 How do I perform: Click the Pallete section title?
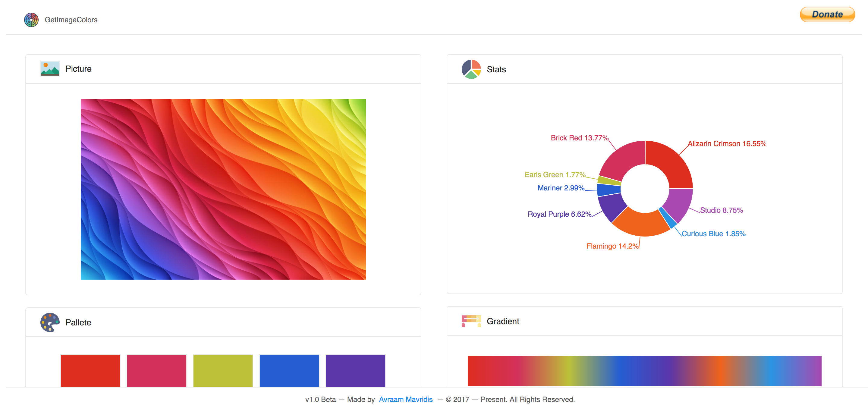pyautogui.click(x=78, y=322)
